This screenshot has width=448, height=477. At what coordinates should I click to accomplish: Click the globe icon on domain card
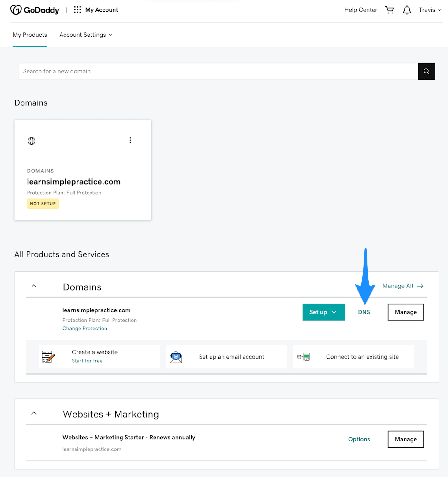click(x=32, y=141)
